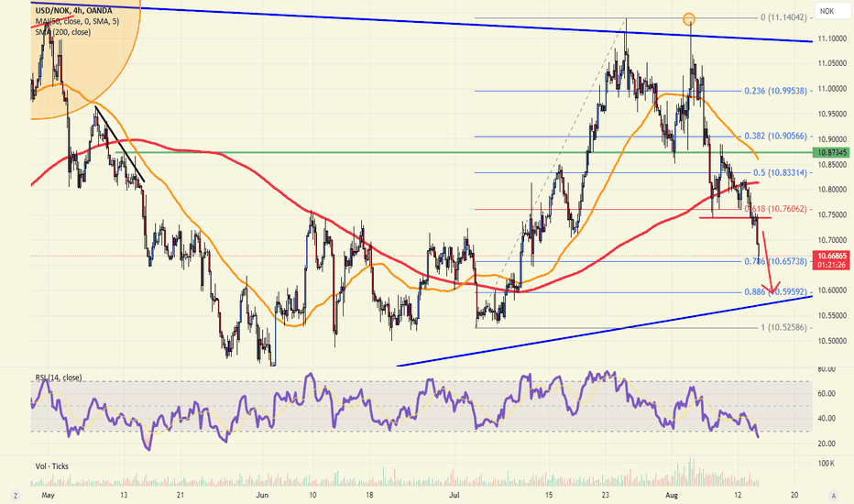854x504 pixels.
Task: Select the small orange circle at the August peak
Action: coord(689,19)
